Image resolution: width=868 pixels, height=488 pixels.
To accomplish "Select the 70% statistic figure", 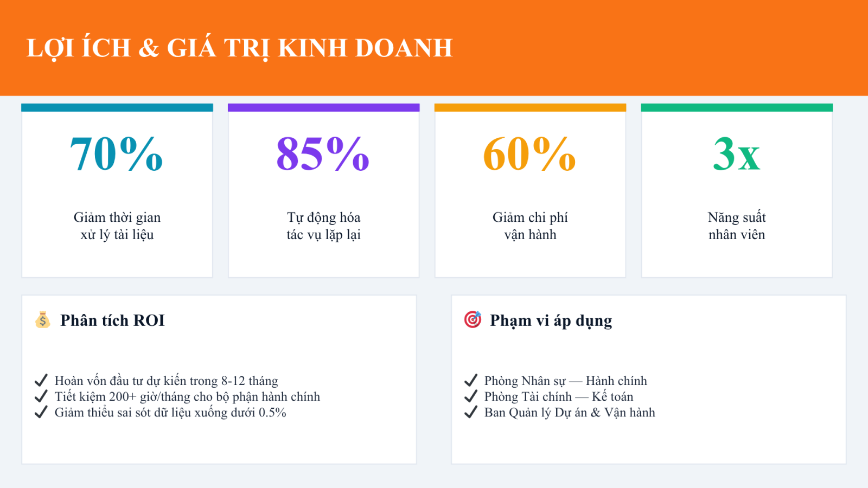I will (117, 154).
